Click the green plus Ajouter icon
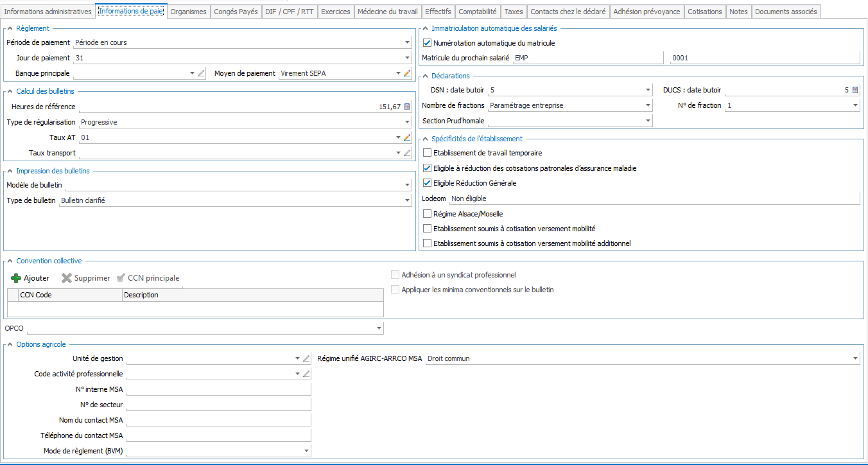The width and height of the screenshot is (868, 465). (16, 278)
